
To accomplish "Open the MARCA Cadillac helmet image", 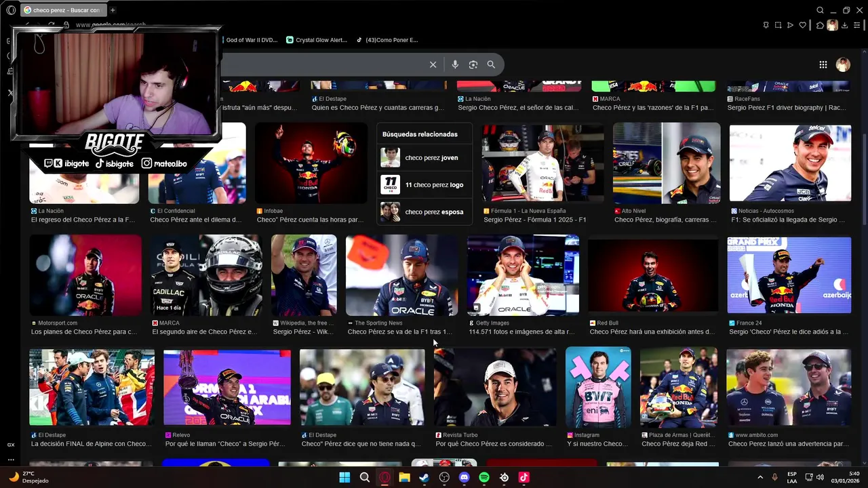I will pos(206,275).
